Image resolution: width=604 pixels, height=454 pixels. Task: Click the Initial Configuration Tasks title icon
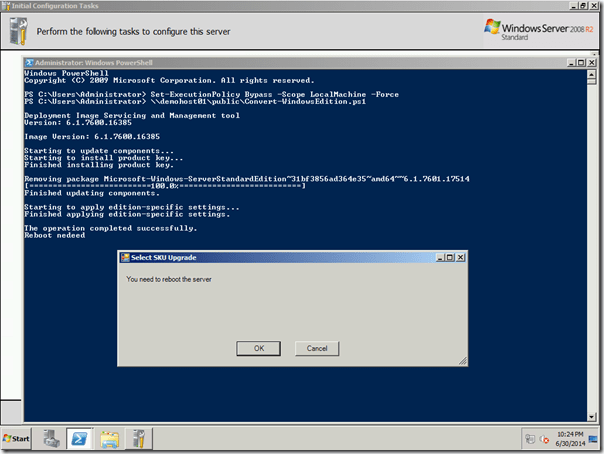[x=6, y=6]
